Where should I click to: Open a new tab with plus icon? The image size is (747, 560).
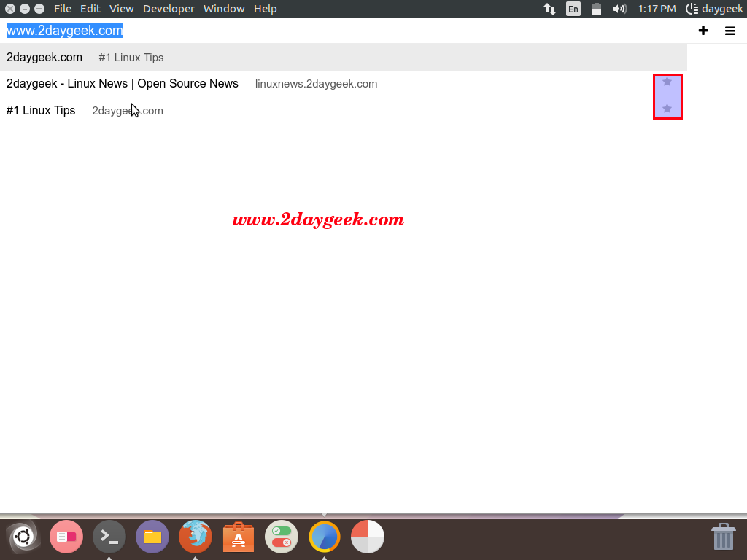(x=703, y=31)
